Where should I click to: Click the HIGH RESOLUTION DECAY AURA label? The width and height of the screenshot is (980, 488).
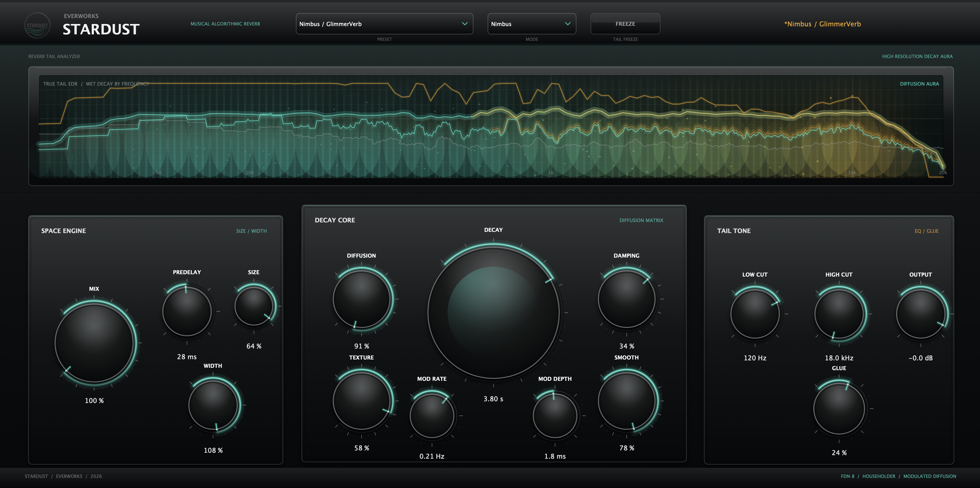(x=917, y=56)
